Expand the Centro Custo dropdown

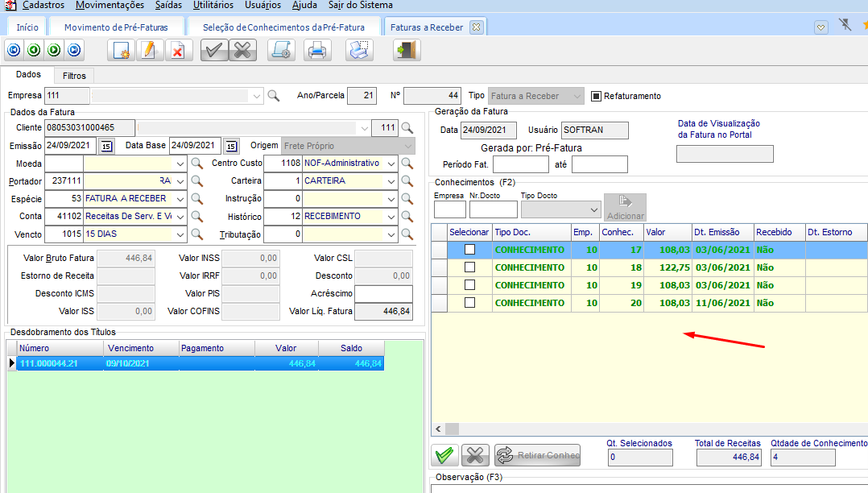click(391, 164)
